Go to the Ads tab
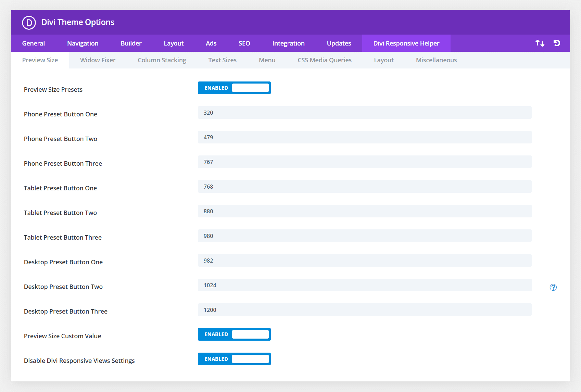This screenshot has width=581, height=392. 211,43
